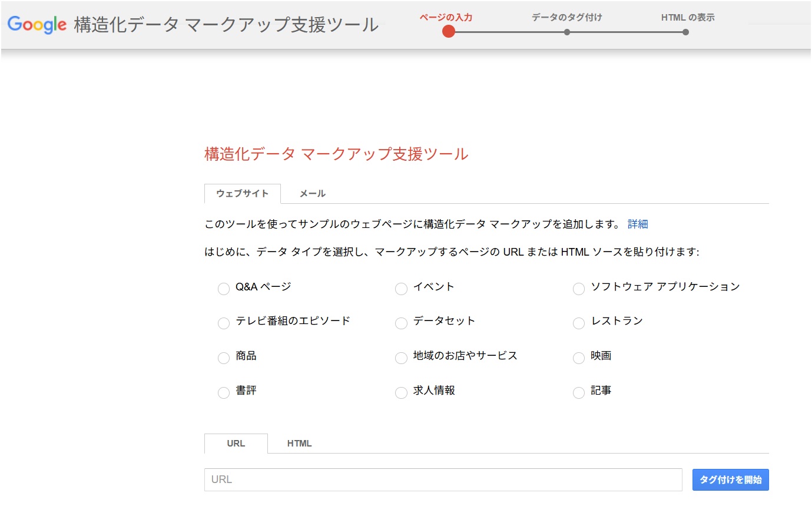
Task: Click the red page heading 構造化データ マークアップ支援ツール
Action: click(x=336, y=154)
